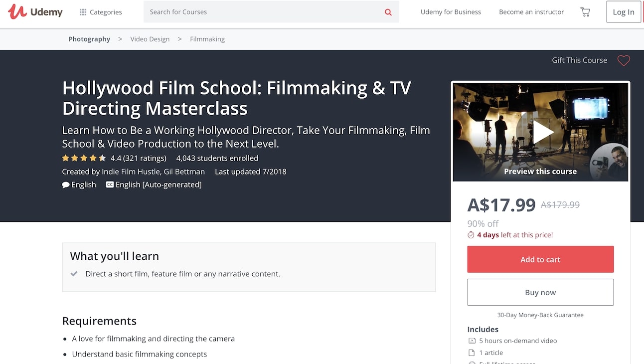Open the Categories grid menu
Image resolution: width=644 pixels, height=364 pixels.
pos(101,12)
